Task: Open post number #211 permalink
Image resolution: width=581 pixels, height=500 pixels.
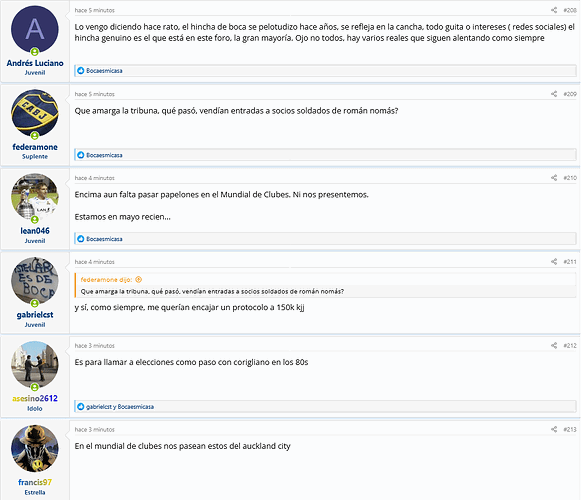Action: (570, 262)
